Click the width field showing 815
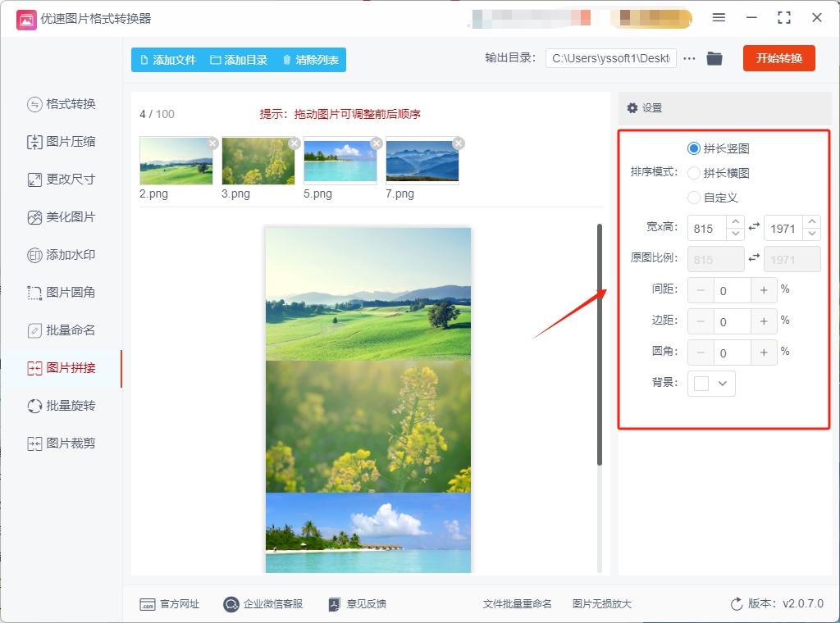840x623 pixels. tap(707, 229)
